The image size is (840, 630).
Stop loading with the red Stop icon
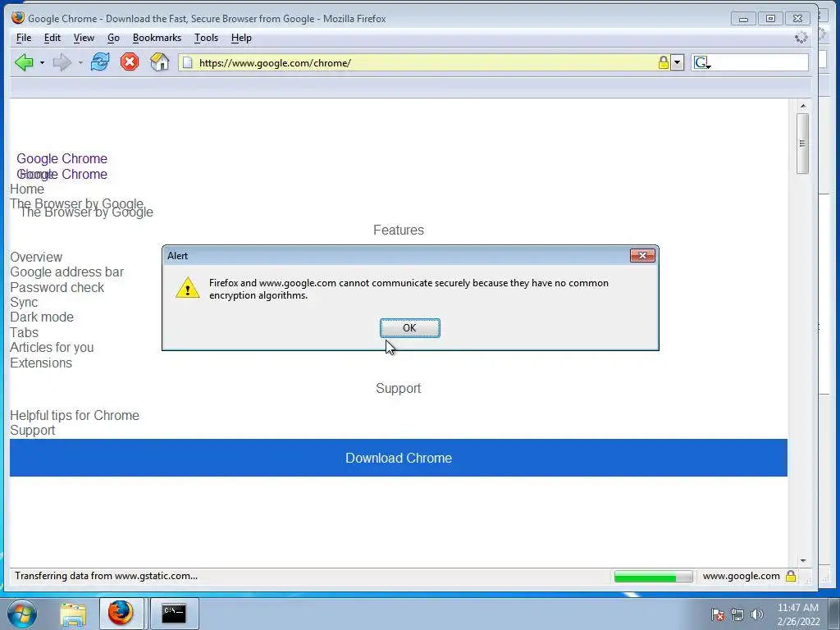point(130,62)
